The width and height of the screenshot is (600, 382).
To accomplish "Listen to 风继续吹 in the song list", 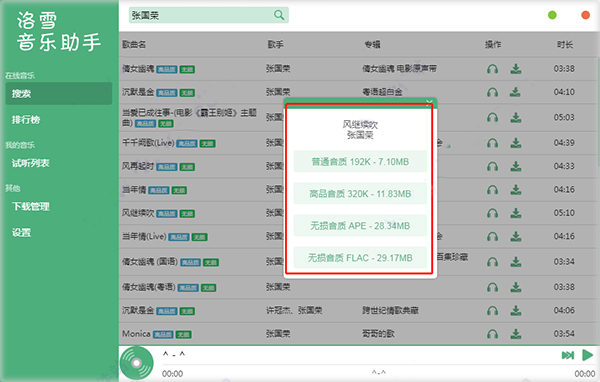I will tap(492, 213).
